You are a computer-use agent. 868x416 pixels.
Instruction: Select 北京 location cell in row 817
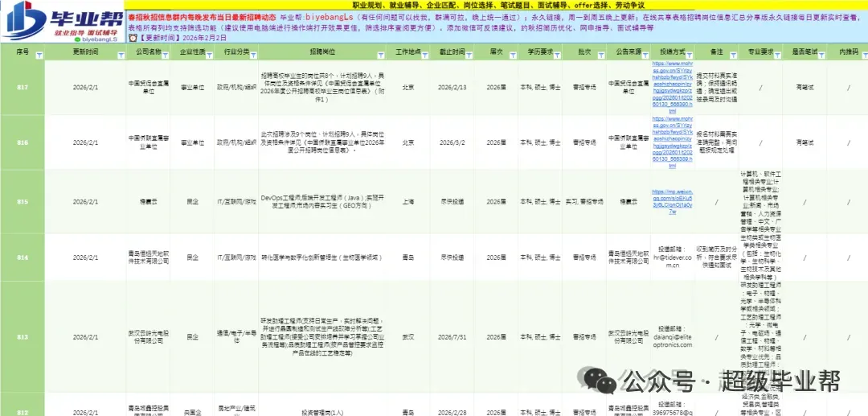408,87
